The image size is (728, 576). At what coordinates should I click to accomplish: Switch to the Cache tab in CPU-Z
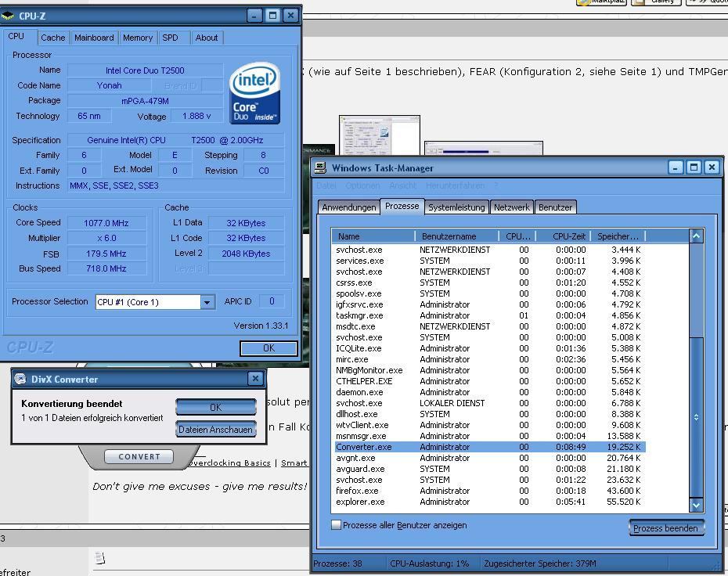tap(53, 38)
